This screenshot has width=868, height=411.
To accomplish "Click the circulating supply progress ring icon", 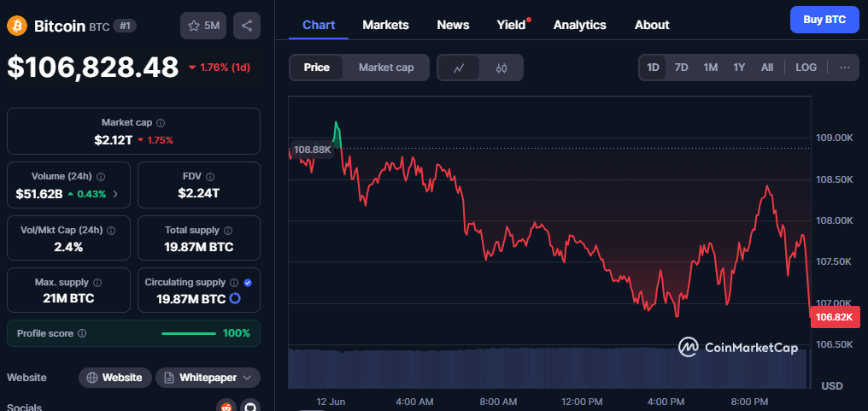I will click(235, 298).
